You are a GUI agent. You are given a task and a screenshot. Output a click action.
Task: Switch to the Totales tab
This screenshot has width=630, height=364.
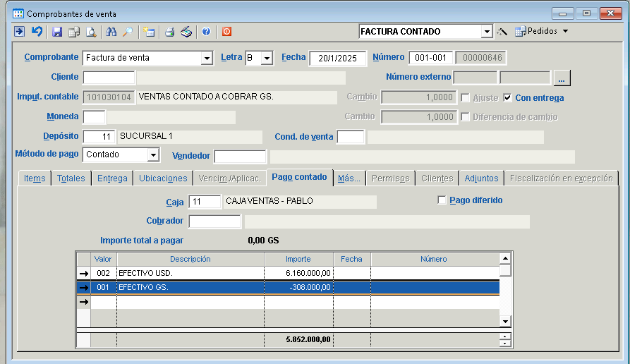71,178
